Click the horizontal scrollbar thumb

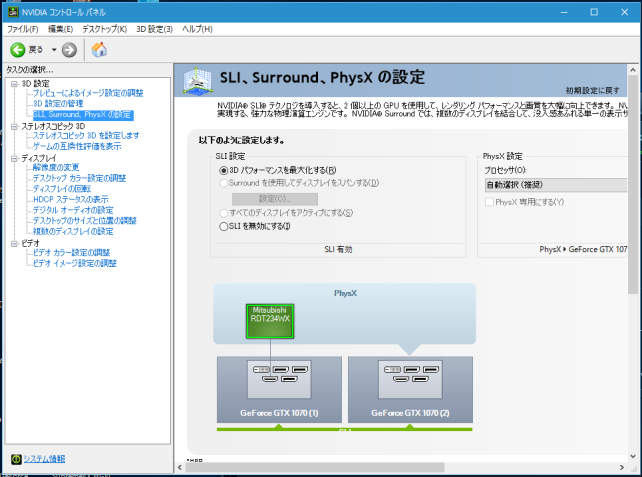click(x=314, y=467)
